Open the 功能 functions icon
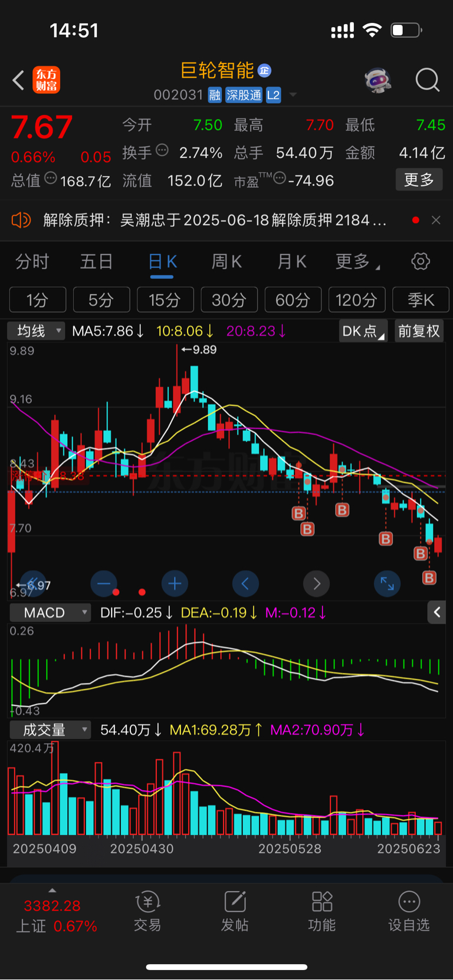Viewport: 453px width, 980px height. [322, 911]
